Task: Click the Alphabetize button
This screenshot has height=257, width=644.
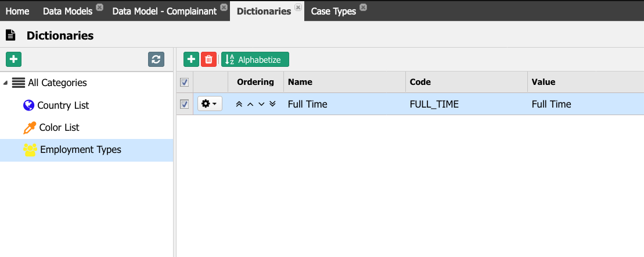Action: tap(255, 59)
